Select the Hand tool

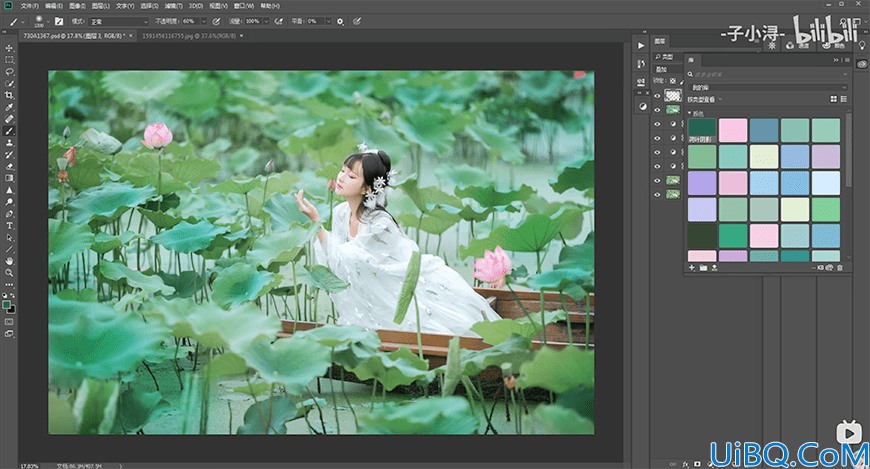[9, 261]
